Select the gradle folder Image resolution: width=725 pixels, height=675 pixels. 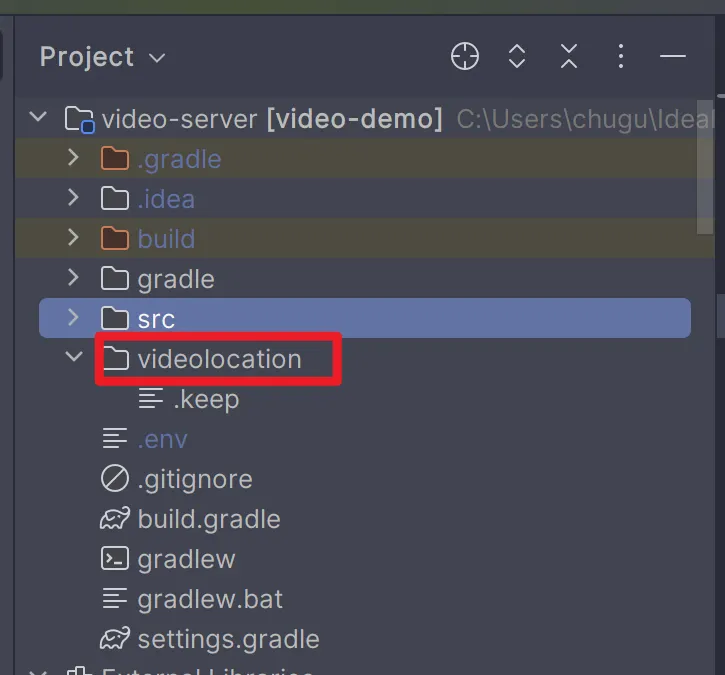[x=176, y=279]
